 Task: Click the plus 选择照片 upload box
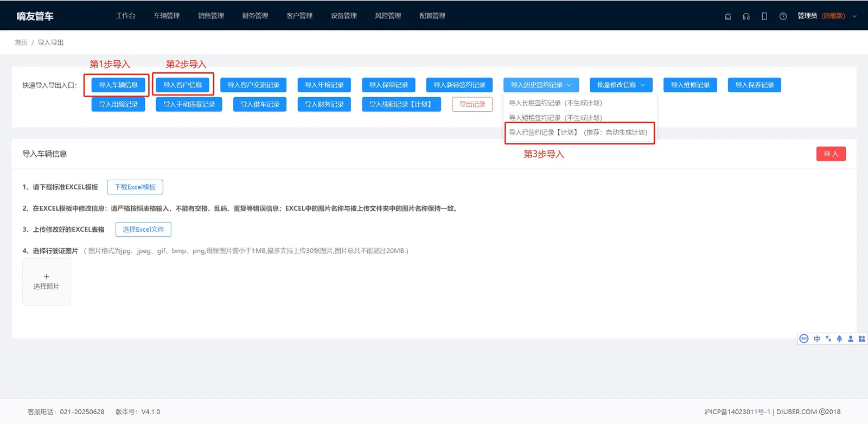point(46,281)
